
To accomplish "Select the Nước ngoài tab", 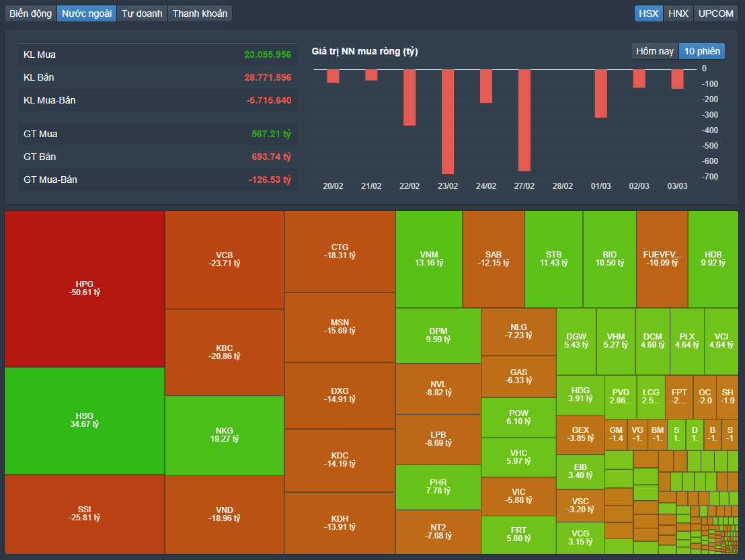I will [x=87, y=13].
